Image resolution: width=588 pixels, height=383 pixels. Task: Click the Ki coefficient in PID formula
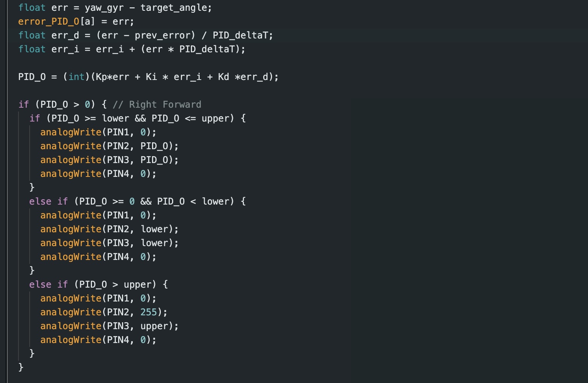151,77
